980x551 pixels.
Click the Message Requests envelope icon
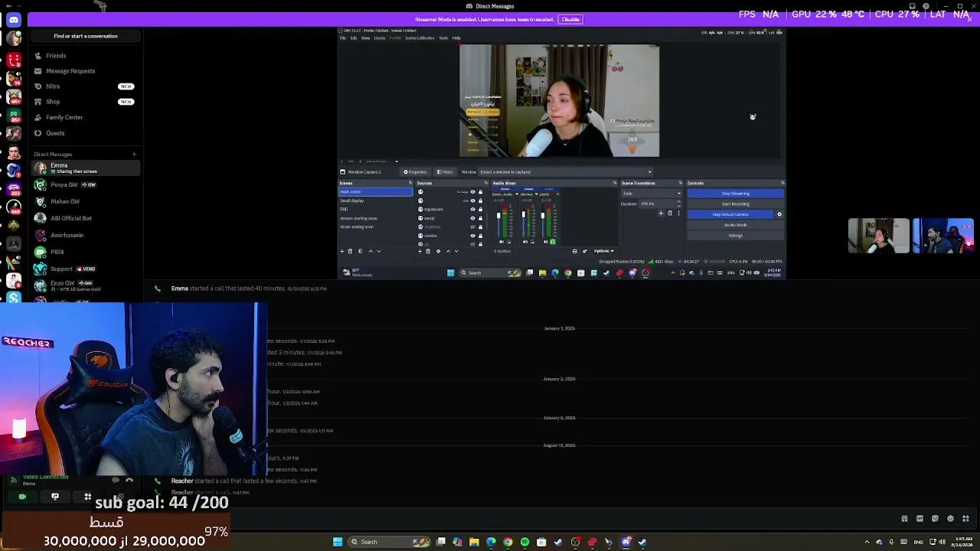coord(38,71)
